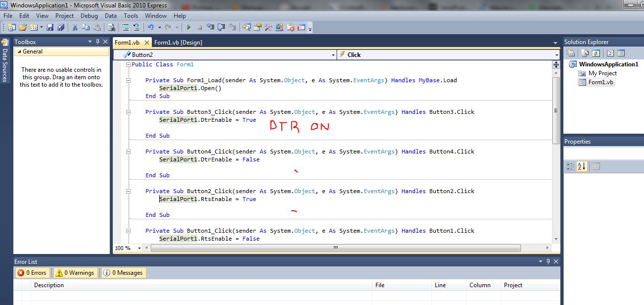Click the Refresh icon in Solution Explorer
This screenshot has width=644, height=305.
(x=596, y=53)
